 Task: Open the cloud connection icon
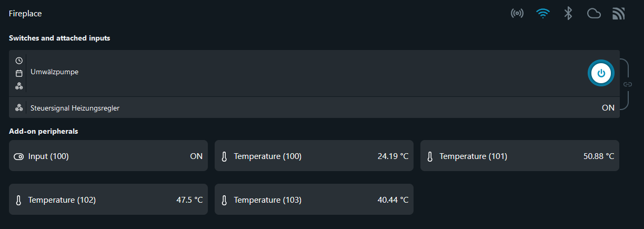[594, 14]
